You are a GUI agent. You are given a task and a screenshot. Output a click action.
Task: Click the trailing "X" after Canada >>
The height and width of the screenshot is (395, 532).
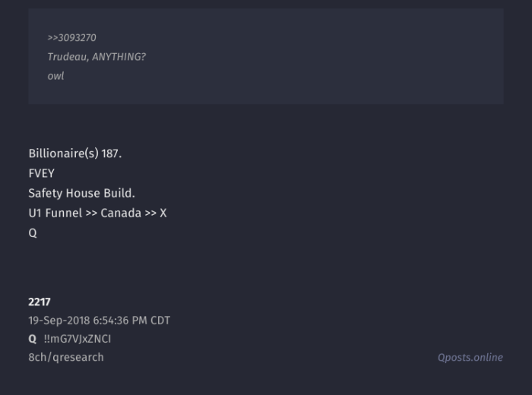[x=163, y=213]
